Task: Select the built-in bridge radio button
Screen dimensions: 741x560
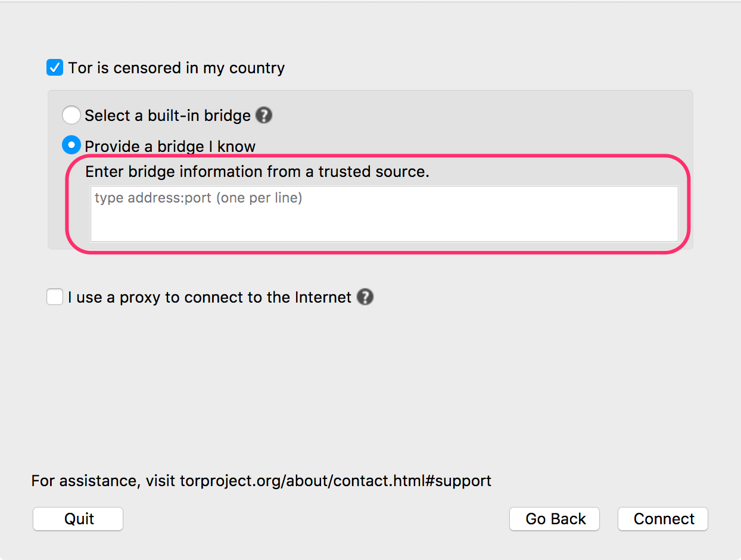Action: [x=71, y=115]
